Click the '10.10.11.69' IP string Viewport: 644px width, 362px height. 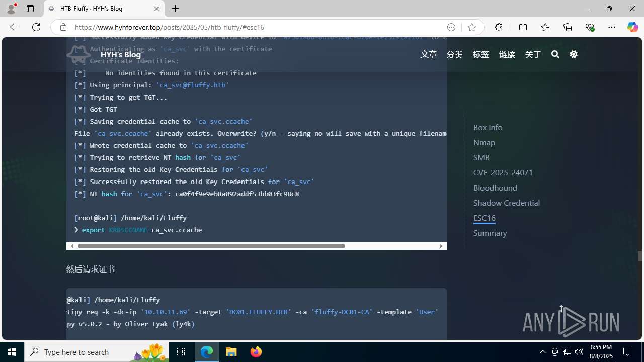click(x=166, y=312)
